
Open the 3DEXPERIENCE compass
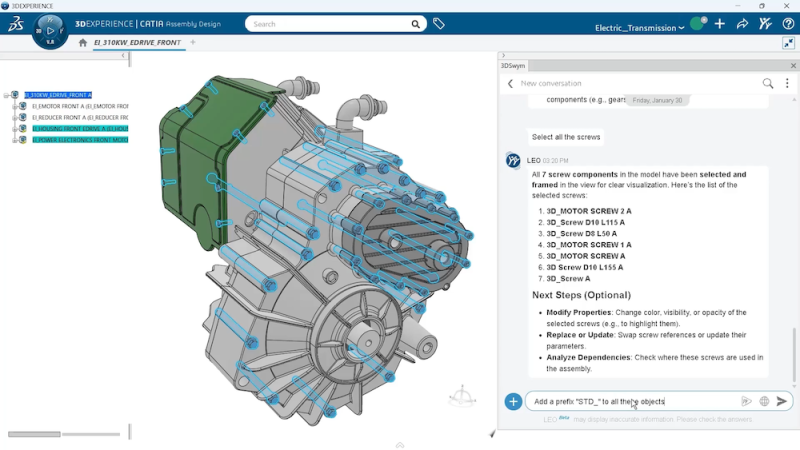pos(50,31)
